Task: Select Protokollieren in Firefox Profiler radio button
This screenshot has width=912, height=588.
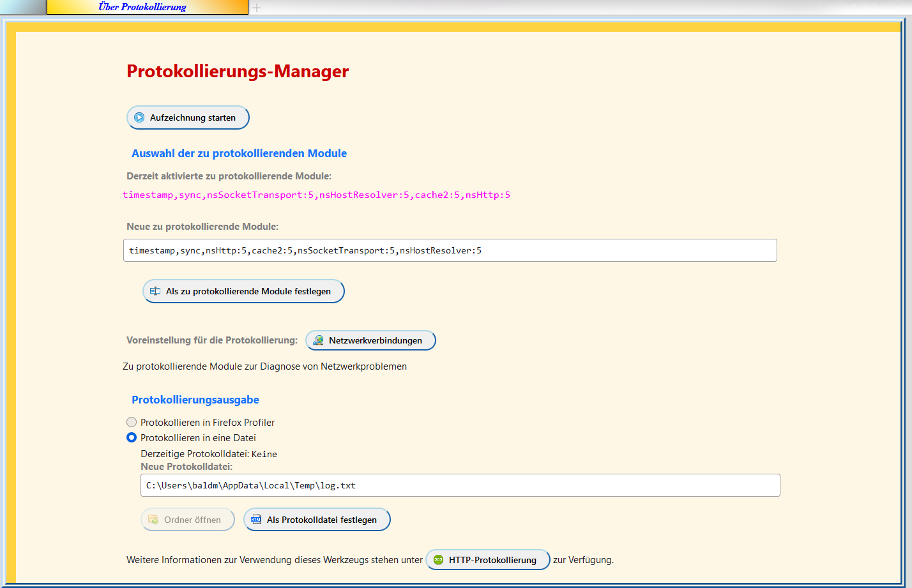Action: pos(132,422)
